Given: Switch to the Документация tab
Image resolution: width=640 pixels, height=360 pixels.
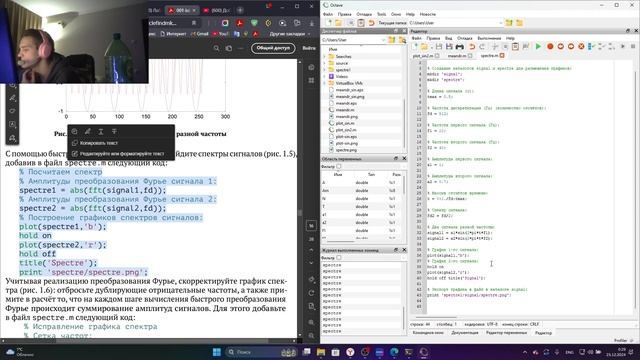Looking at the screenshot, I should pyautogui.click(x=465, y=333).
